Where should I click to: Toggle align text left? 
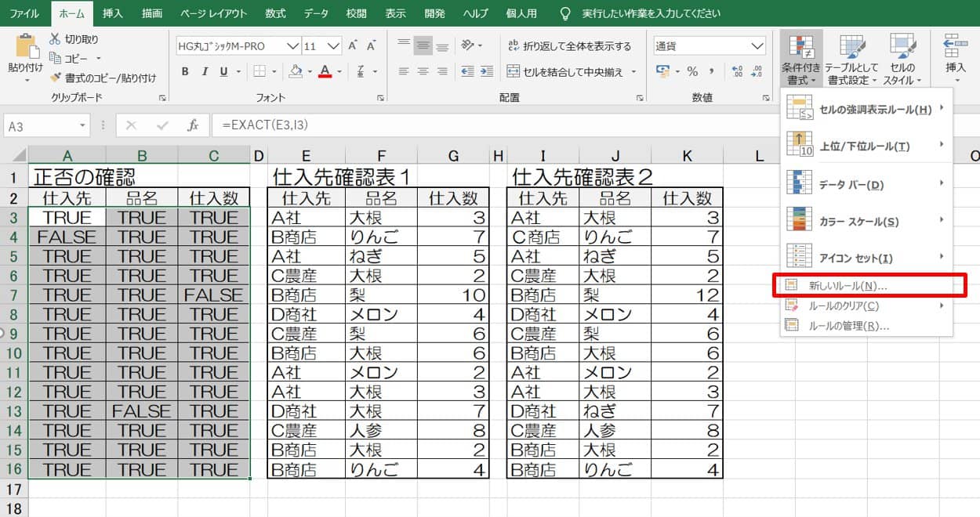[404, 71]
